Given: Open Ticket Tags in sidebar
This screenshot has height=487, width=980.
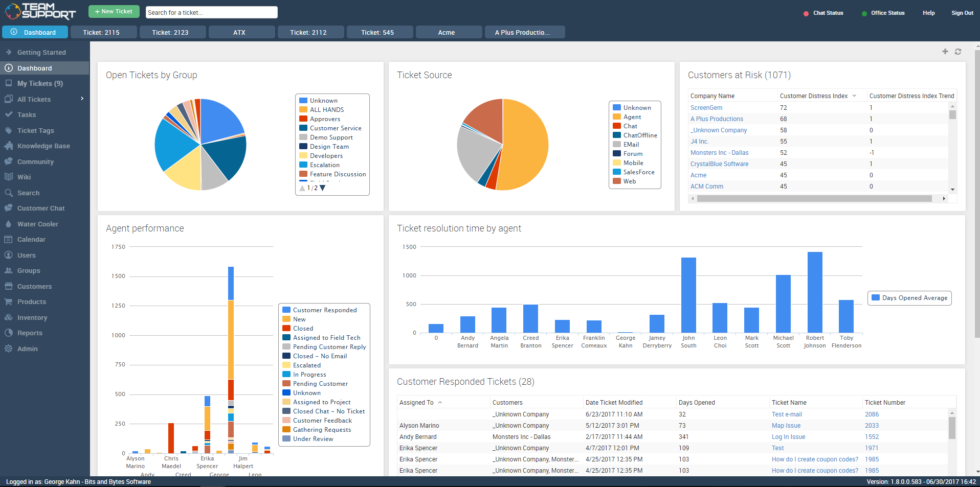Looking at the screenshot, I should (x=35, y=130).
